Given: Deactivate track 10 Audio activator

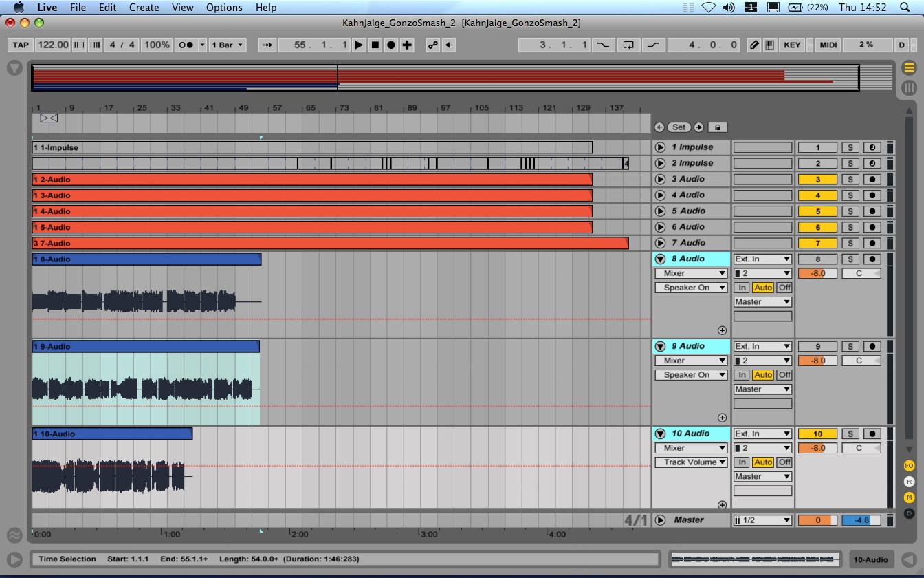Looking at the screenshot, I should (x=817, y=433).
